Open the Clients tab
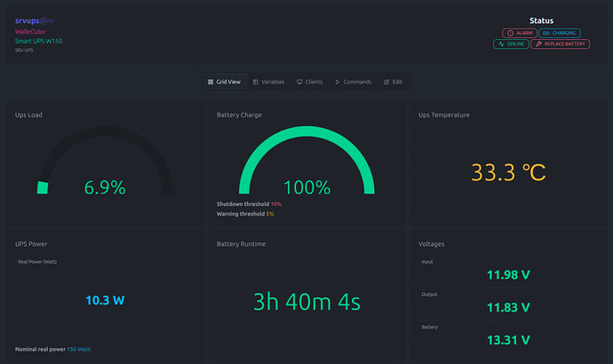 point(309,82)
